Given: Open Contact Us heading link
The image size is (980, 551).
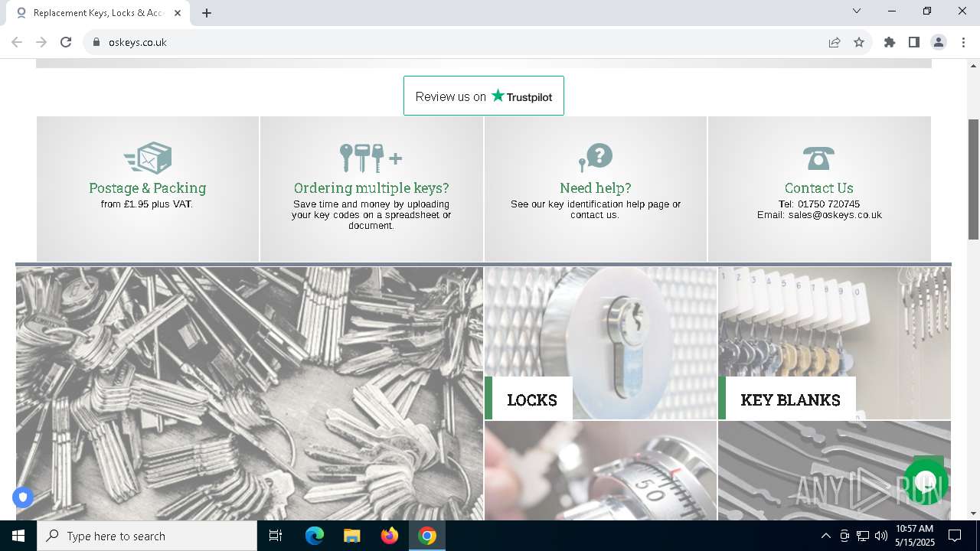Looking at the screenshot, I should [x=818, y=187].
